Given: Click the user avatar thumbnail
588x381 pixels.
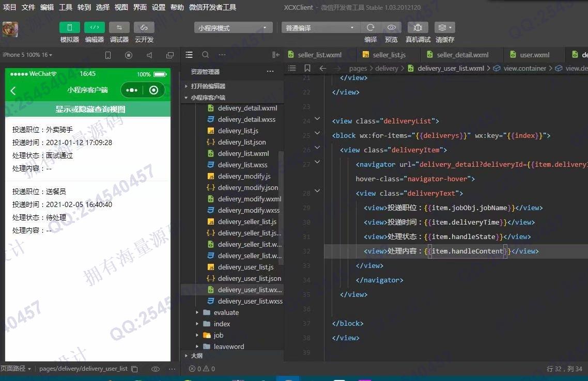Looking at the screenshot, I should [x=10, y=29].
